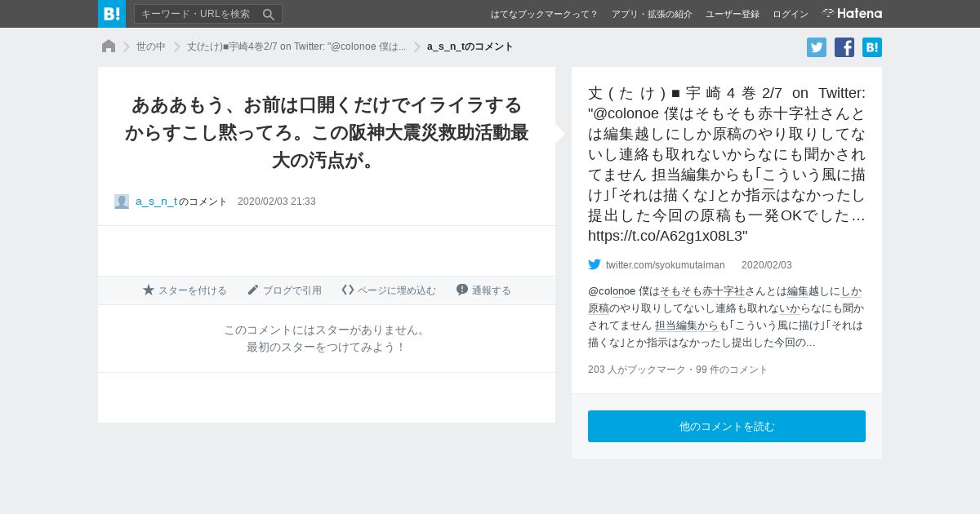Click ページに埋め込む button
This screenshot has width=980, height=514.
point(389,290)
